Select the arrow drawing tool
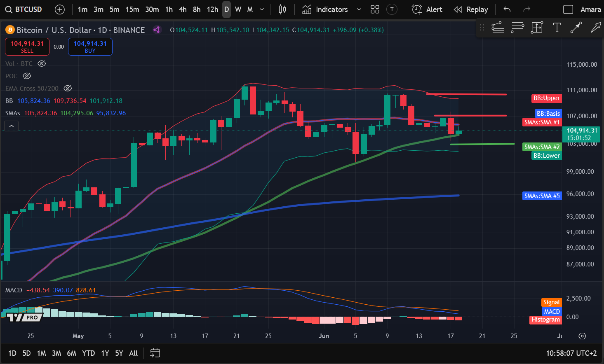This screenshot has width=604, height=364. point(595,28)
